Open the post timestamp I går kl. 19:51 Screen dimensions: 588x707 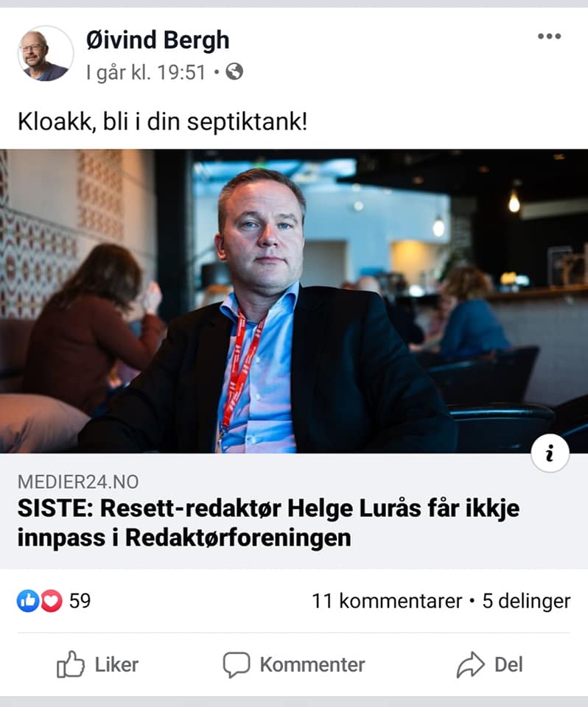[146, 72]
